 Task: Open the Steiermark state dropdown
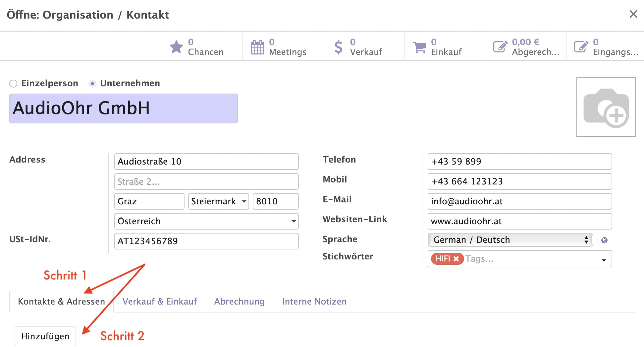click(219, 201)
